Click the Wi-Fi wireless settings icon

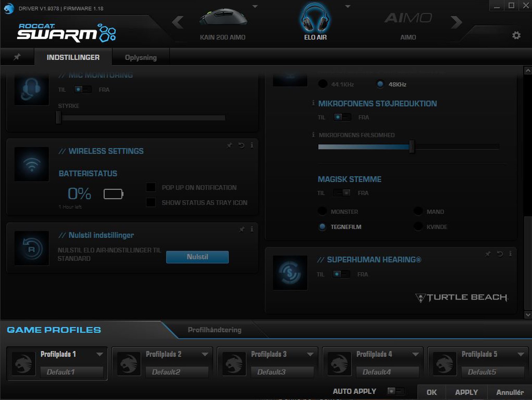32,164
